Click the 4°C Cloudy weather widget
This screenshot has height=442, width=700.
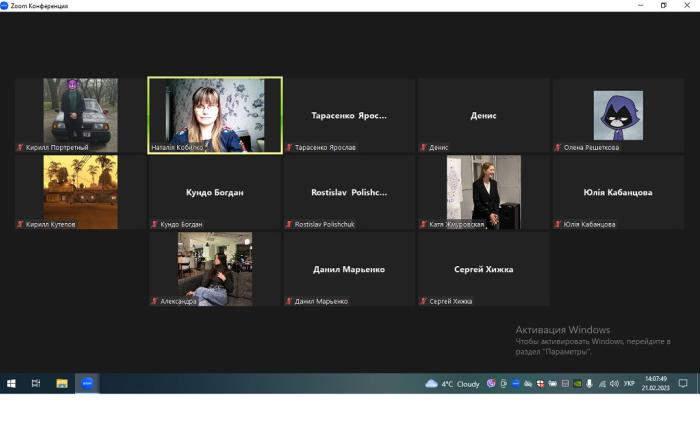coord(453,383)
